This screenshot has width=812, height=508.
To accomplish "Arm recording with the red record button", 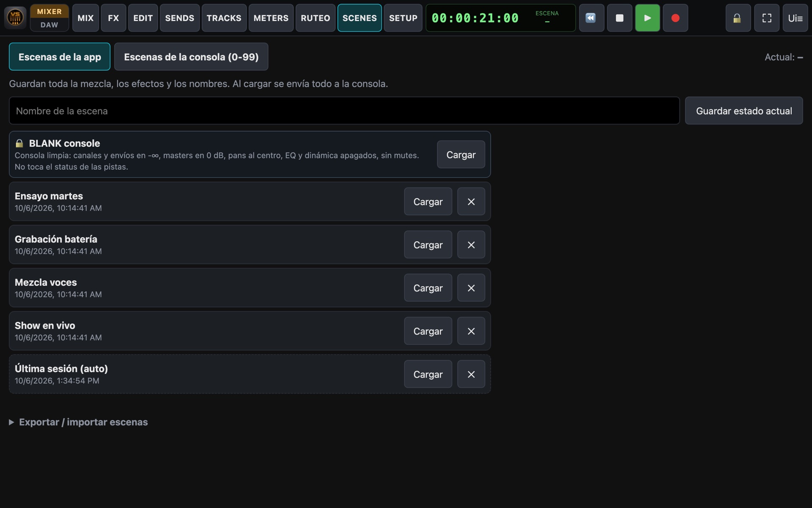I will (x=675, y=18).
